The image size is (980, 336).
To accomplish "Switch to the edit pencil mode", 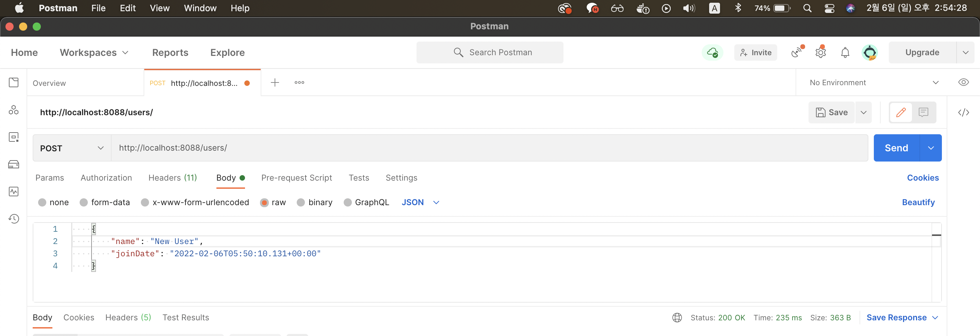I will 901,112.
